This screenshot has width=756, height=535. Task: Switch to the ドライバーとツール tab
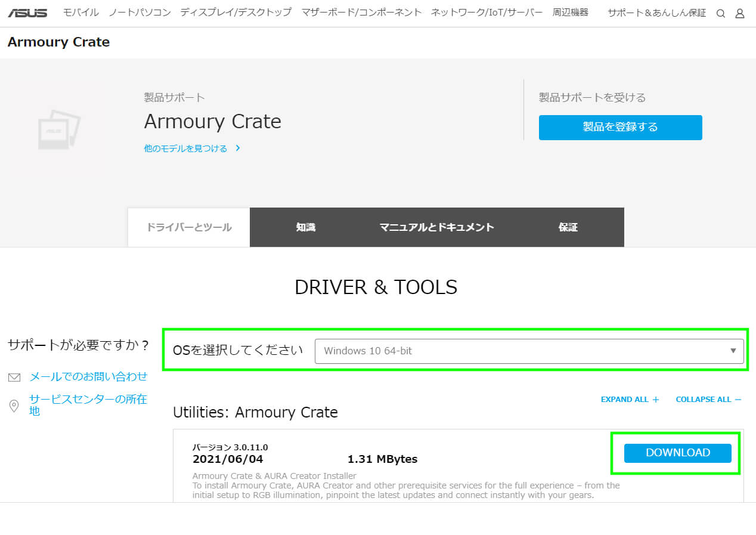189,227
